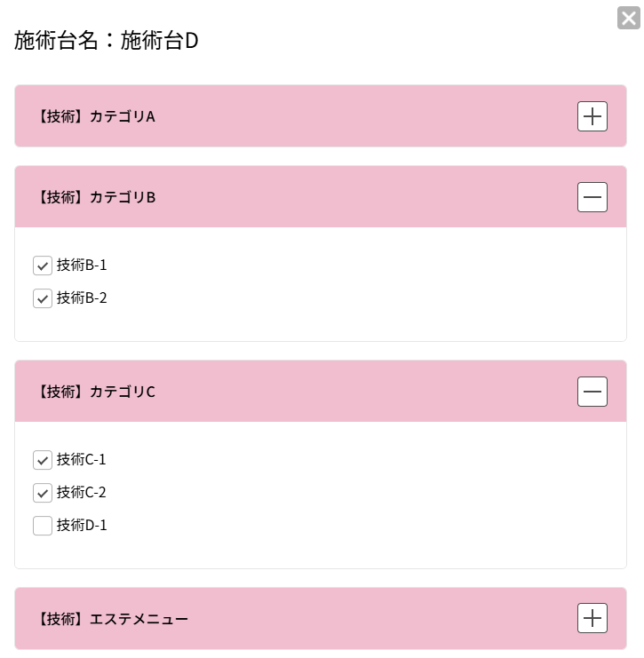Click the 【技術】カテゴリA header title

[96, 116]
